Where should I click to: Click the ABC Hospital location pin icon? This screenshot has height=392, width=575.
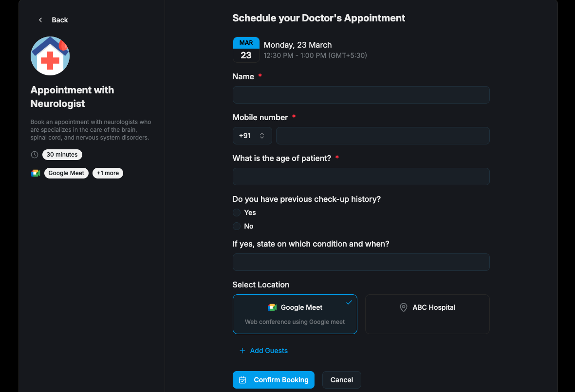click(403, 307)
